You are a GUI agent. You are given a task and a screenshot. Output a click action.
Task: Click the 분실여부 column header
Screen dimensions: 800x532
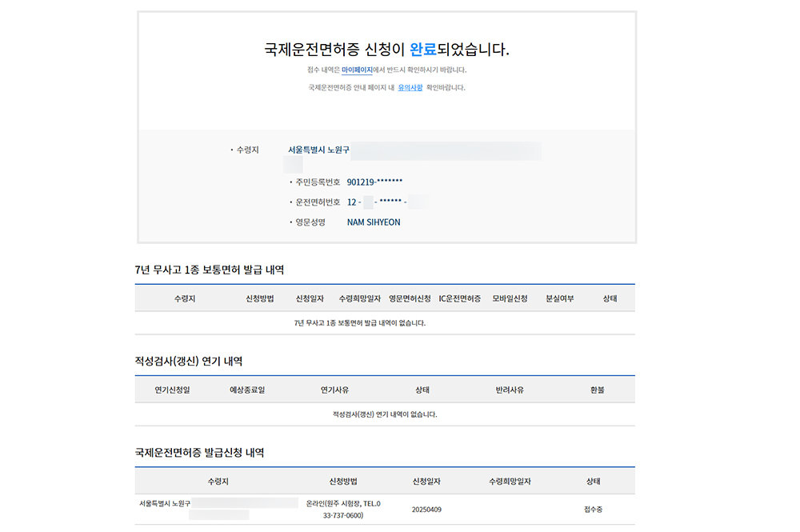click(560, 298)
